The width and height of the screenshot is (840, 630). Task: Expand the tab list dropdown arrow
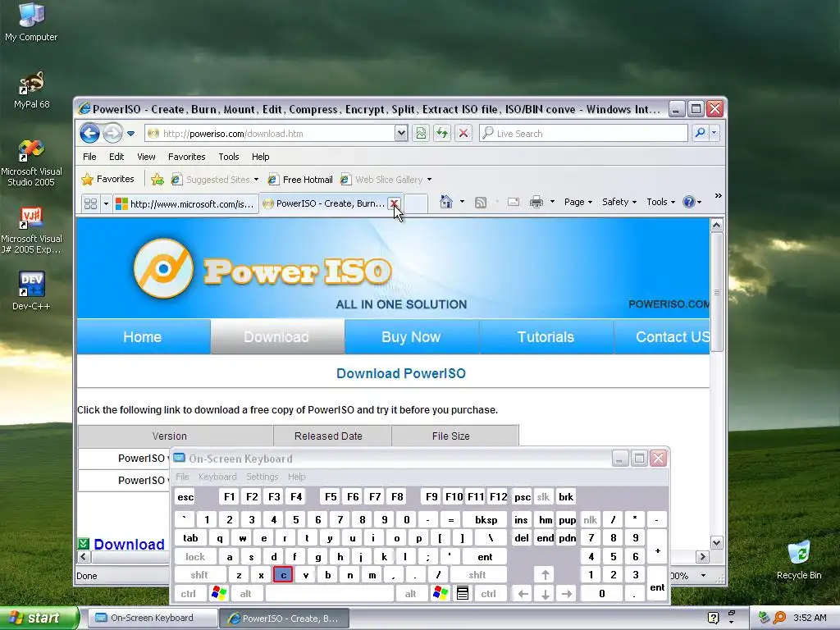(x=106, y=203)
